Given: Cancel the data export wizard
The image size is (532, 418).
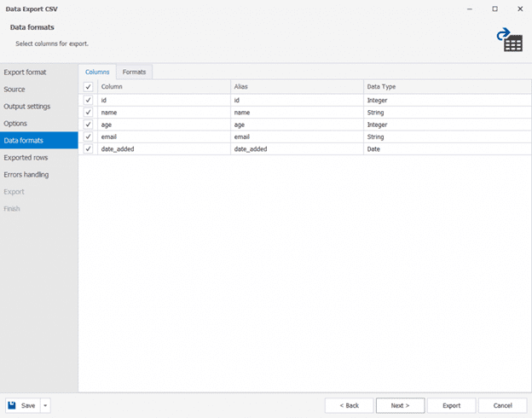Looking at the screenshot, I should pyautogui.click(x=502, y=405).
